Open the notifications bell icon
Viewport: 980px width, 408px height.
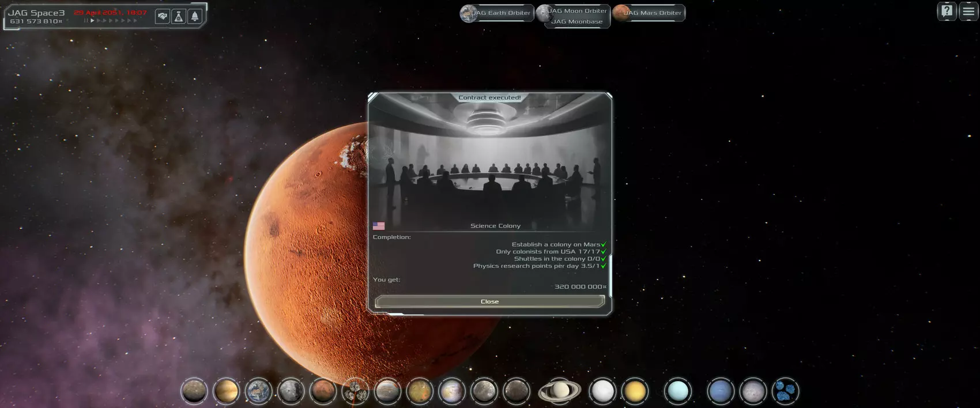(x=195, y=16)
